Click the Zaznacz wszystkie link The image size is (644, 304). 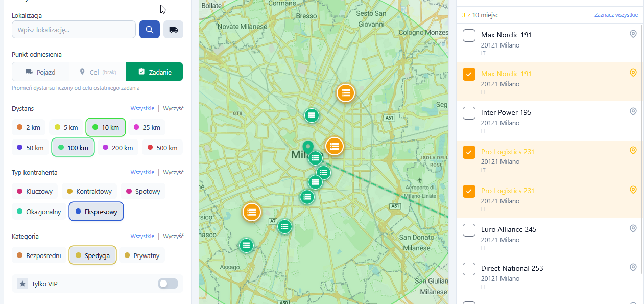tap(616, 15)
